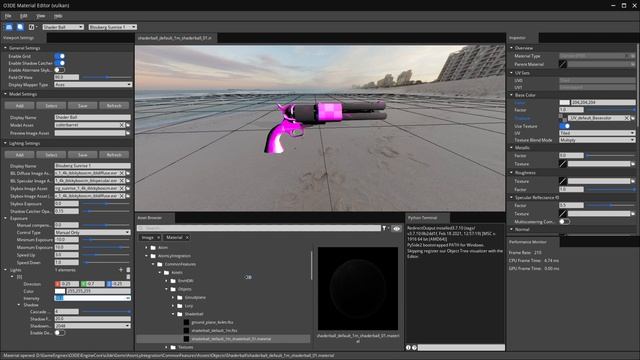Browse for IBL Specular Image Asset
640x360 pixels.
128,180
